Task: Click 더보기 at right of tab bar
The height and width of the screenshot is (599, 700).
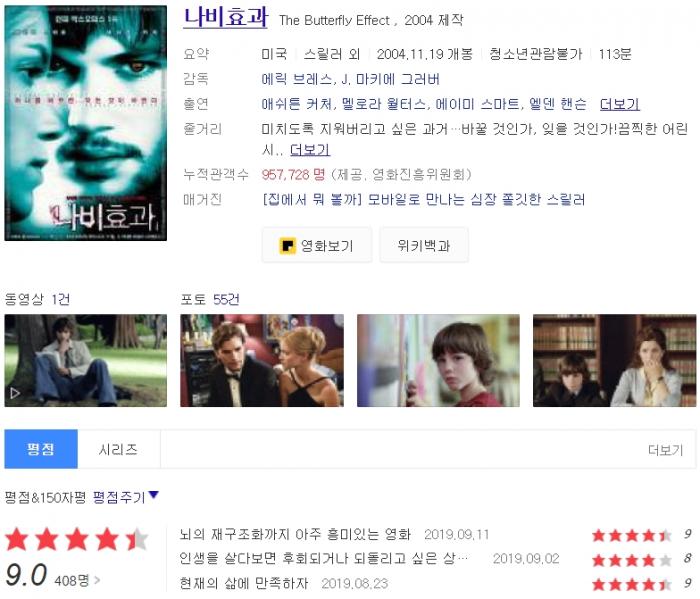Action: (x=665, y=449)
